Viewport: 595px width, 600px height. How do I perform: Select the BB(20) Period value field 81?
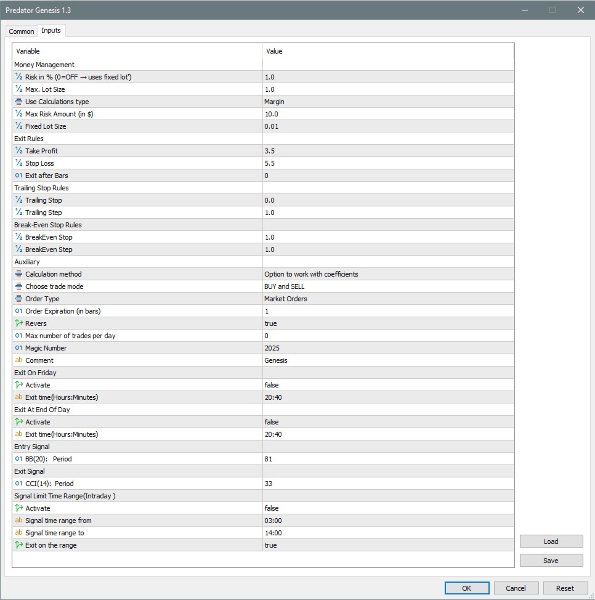click(388, 459)
